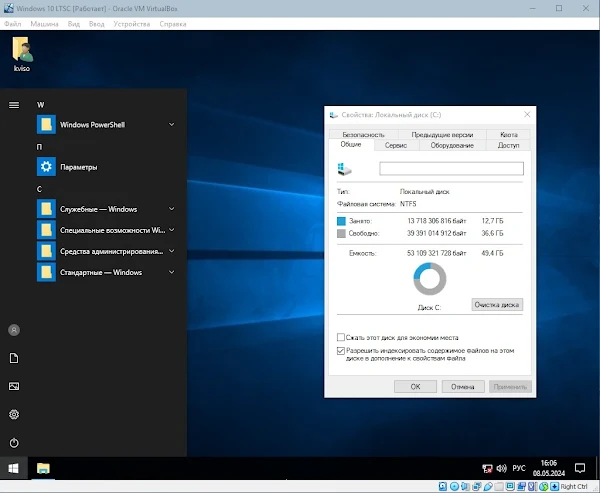Click the gray Свободно color square

point(341,233)
